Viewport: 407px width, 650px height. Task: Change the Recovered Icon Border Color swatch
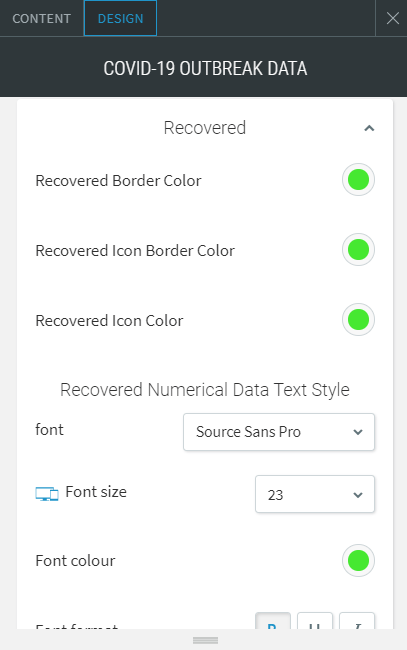point(358,250)
